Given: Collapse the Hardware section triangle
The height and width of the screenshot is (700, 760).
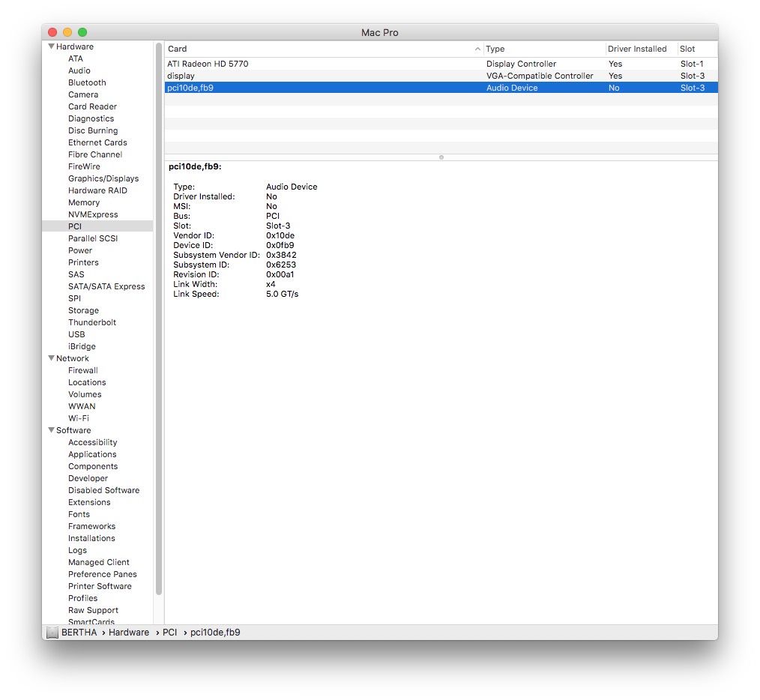Looking at the screenshot, I should pos(51,46).
